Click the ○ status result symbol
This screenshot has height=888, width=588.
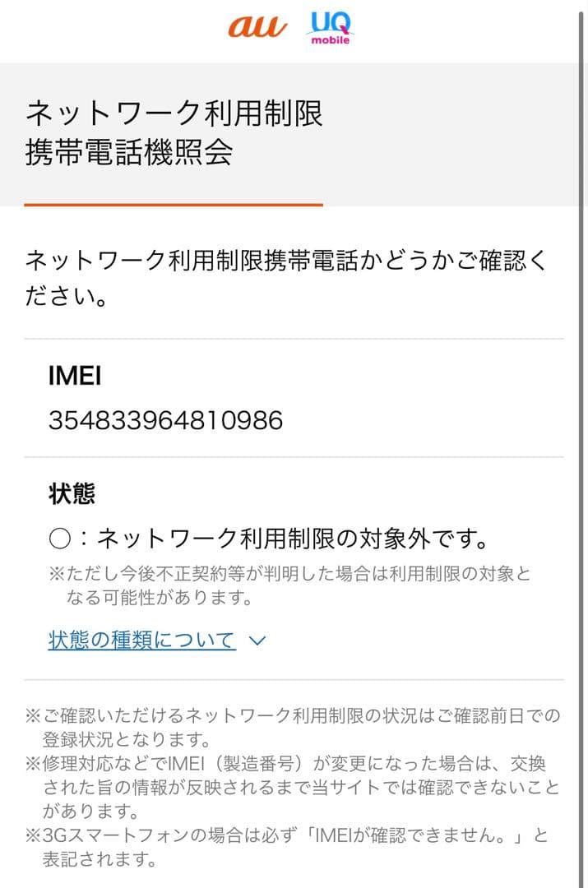60,536
